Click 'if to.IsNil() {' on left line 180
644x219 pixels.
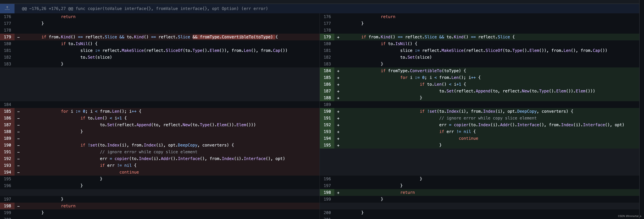tap(79, 44)
